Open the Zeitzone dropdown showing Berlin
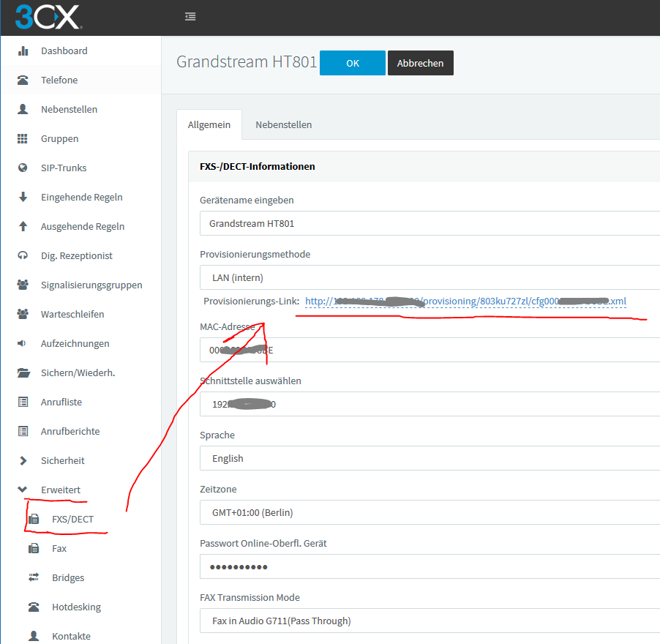The width and height of the screenshot is (660, 644). tap(430, 512)
